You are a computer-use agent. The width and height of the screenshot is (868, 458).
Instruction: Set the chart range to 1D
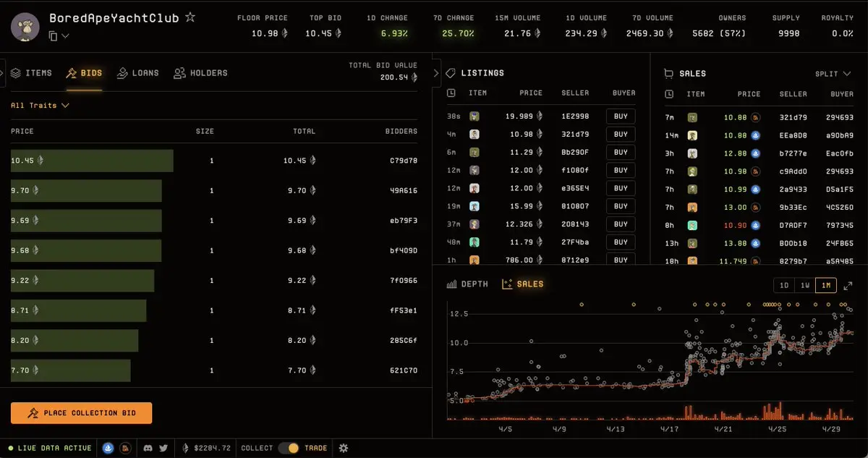783,286
